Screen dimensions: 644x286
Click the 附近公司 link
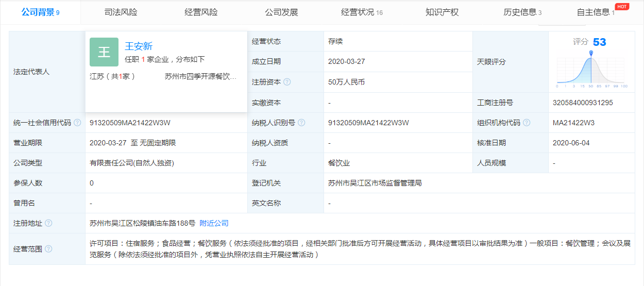click(214, 223)
